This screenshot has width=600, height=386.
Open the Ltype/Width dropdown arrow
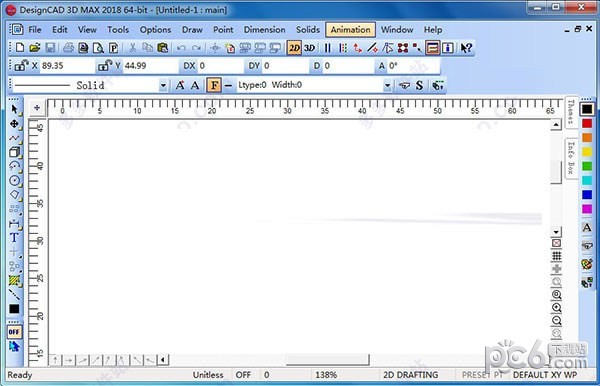pyautogui.click(x=387, y=85)
